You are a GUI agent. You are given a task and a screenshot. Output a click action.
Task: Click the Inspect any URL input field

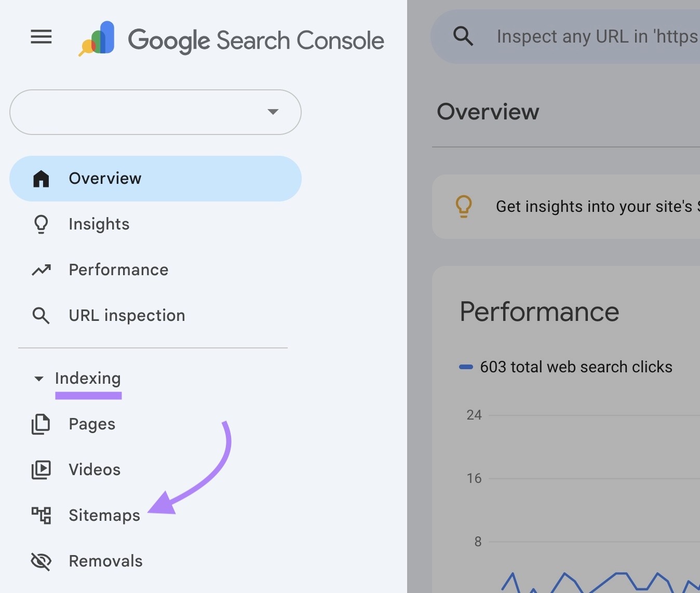point(597,36)
